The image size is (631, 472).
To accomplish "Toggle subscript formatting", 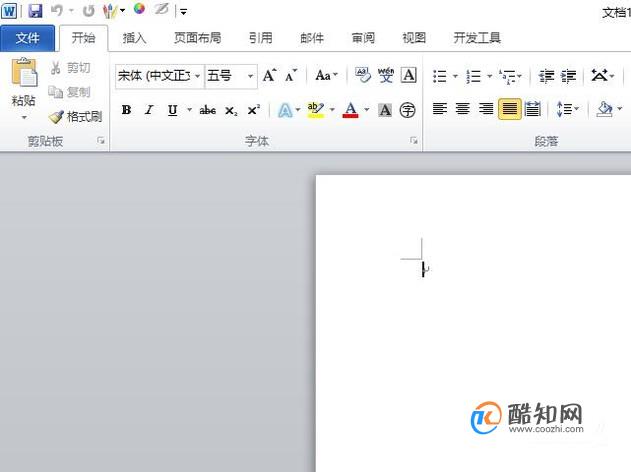I will tap(231, 110).
